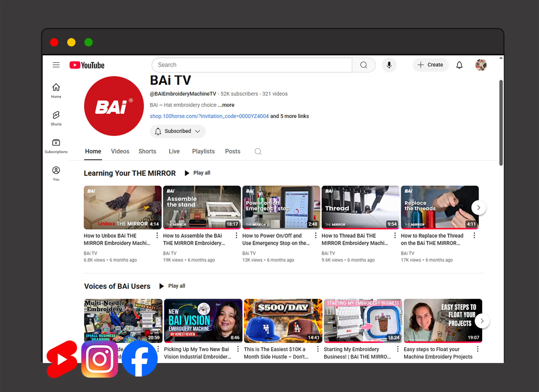Expand channel description with ...more
The image size is (539, 392).
[226, 105]
